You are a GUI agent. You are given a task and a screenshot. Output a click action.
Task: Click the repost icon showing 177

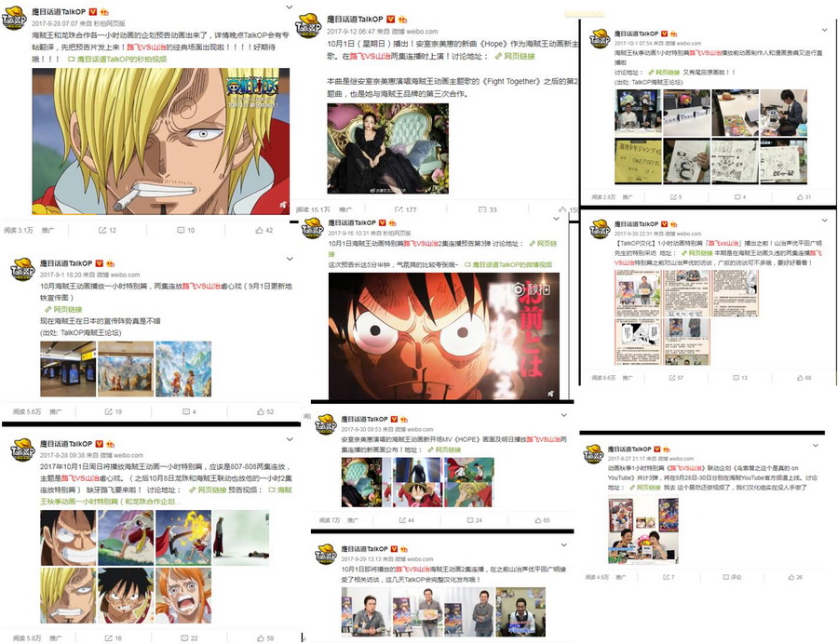406,209
